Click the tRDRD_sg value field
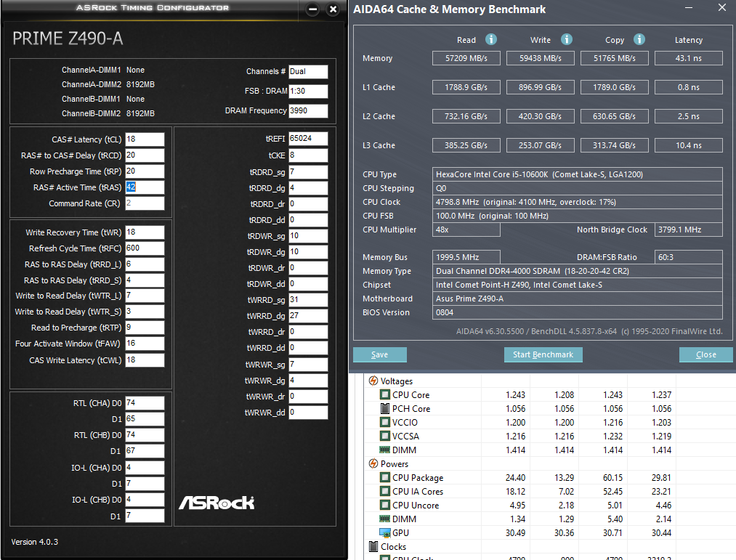The image size is (736, 560). coord(308,172)
